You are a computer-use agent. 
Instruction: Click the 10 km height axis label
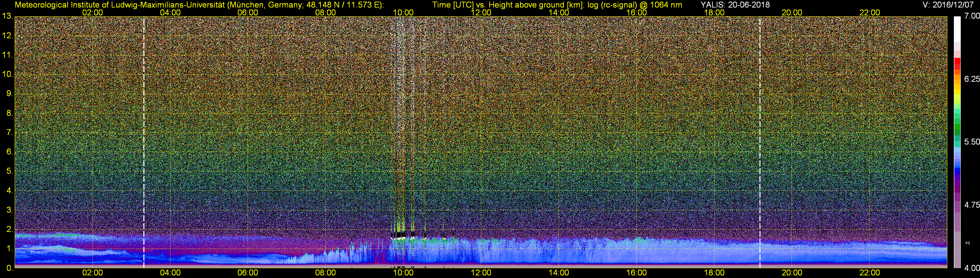[7, 74]
